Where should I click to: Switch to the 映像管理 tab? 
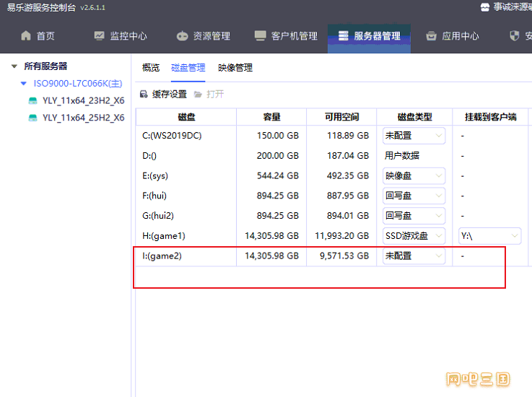[235, 68]
